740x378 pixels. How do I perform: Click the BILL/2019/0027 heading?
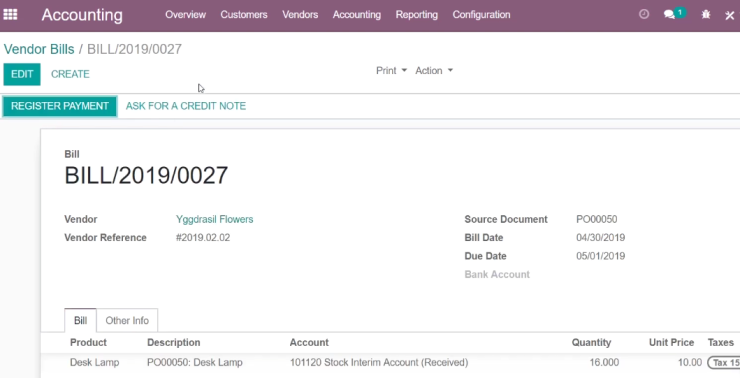pos(146,176)
